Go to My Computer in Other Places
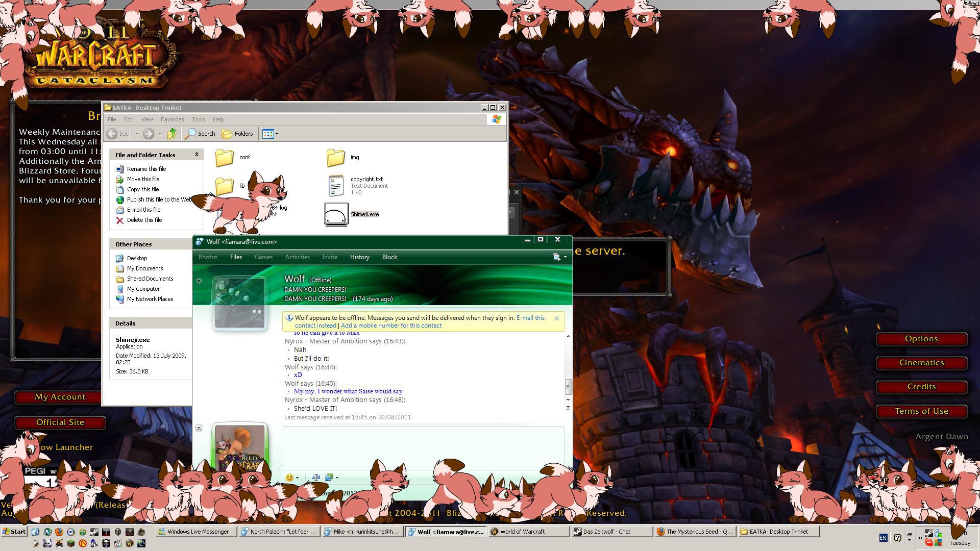Viewport: 980px width, 551px height. tap(143, 289)
